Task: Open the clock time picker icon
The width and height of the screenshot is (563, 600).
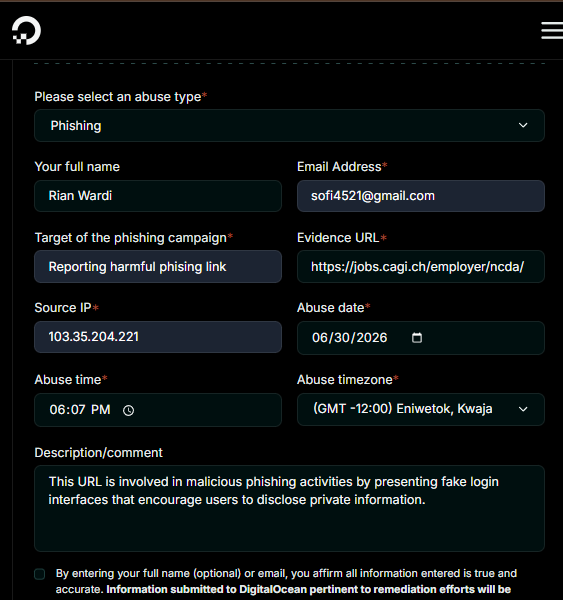Action: click(x=129, y=411)
